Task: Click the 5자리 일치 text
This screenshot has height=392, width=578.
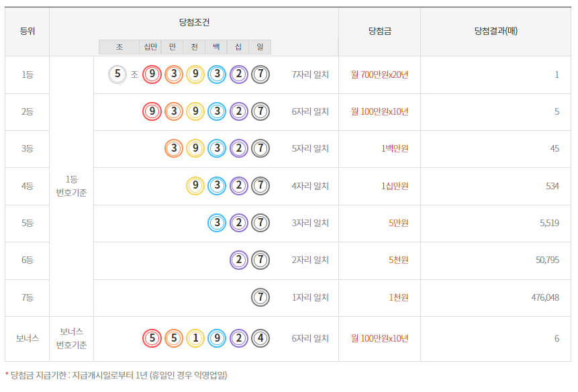Action: (310, 149)
